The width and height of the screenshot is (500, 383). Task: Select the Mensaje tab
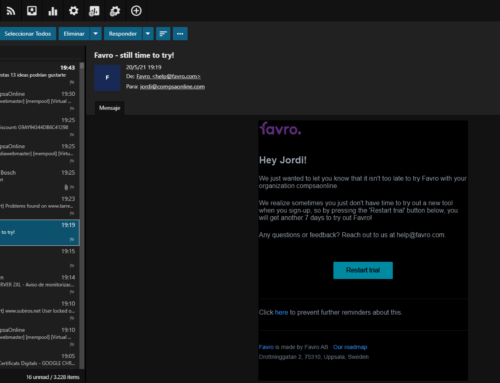pos(110,108)
